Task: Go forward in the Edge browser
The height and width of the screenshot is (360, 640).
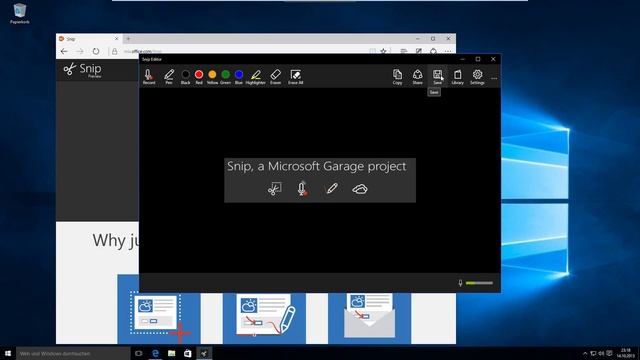Action: click(80, 51)
